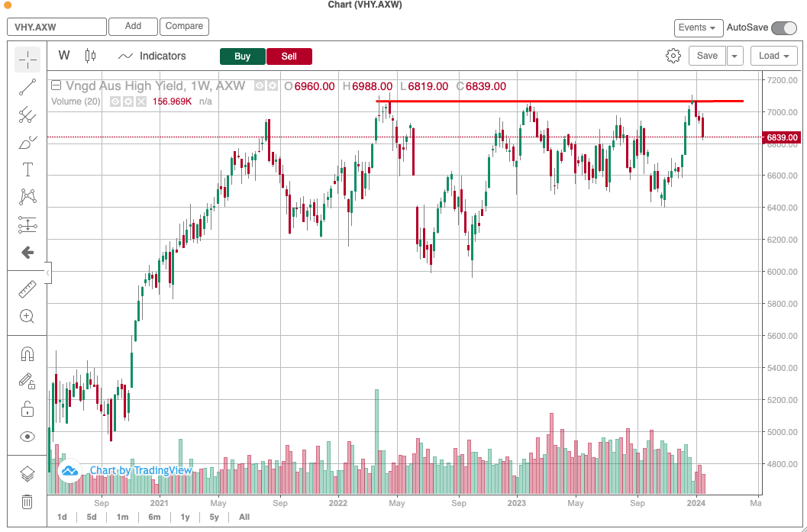807x532 pixels.
Task: Select the 5y time range
Action: pyautogui.click(x=214, y=517)
